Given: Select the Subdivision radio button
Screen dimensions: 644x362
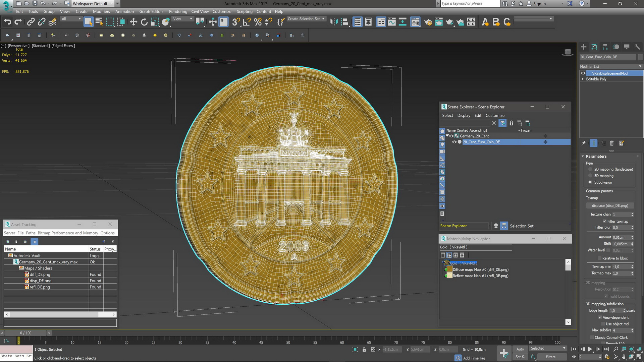Looking at the screenshot, I should (x=590, y=182).
